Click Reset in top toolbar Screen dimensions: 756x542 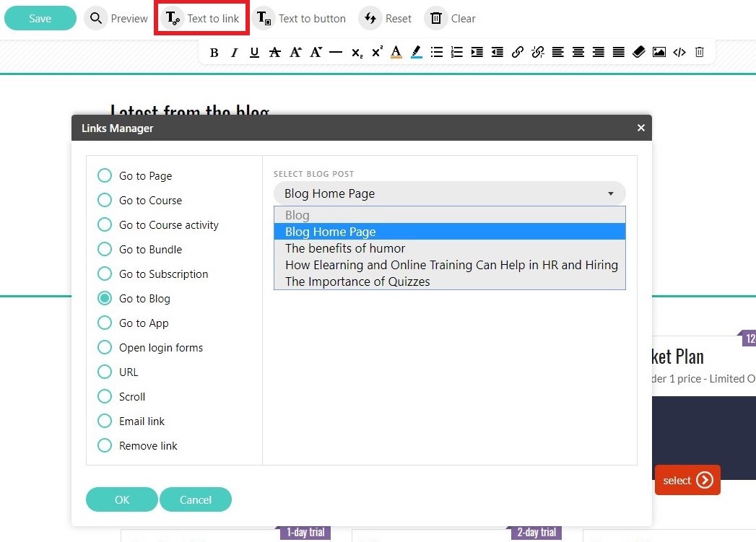(386, 18)
